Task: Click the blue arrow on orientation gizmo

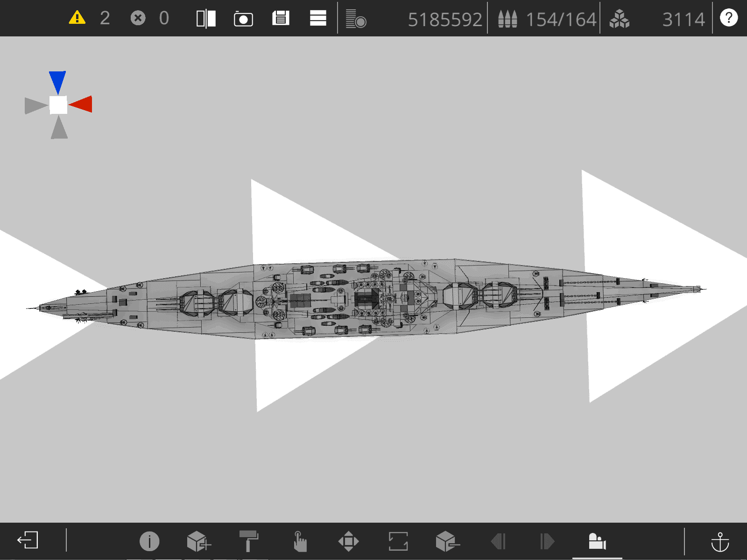Action: point(57,83)
